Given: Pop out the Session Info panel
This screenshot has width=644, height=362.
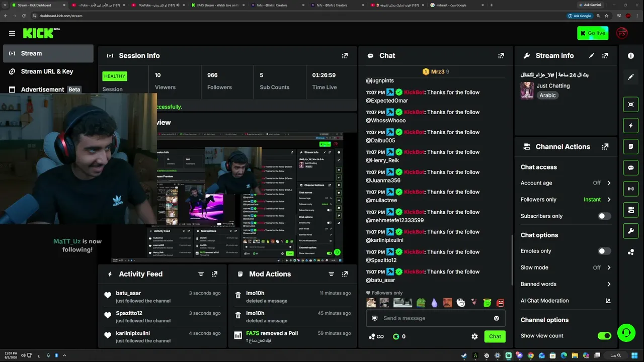Looking at the screenshot, I should (345, 56).
